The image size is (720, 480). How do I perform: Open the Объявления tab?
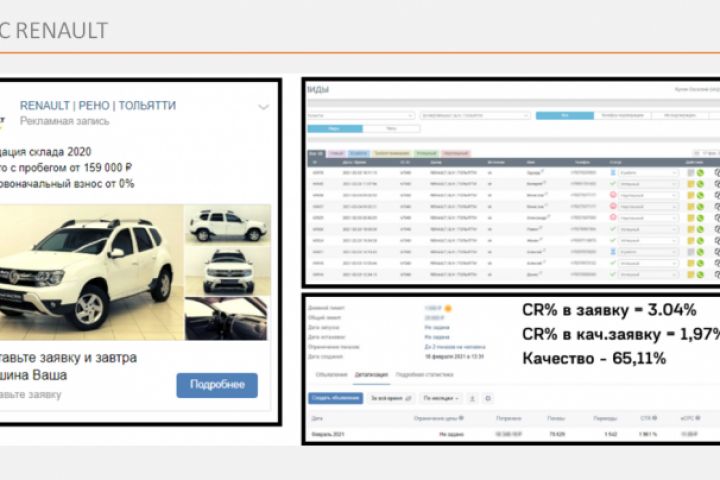click(x=331, y=375)
